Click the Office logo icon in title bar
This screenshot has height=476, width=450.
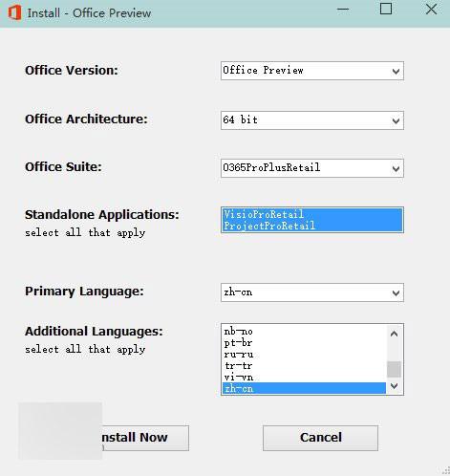[14, 12]
